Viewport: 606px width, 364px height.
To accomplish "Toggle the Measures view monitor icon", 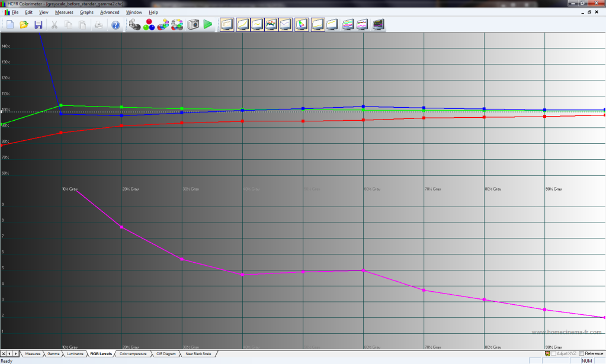I will (x=227, y=25).
